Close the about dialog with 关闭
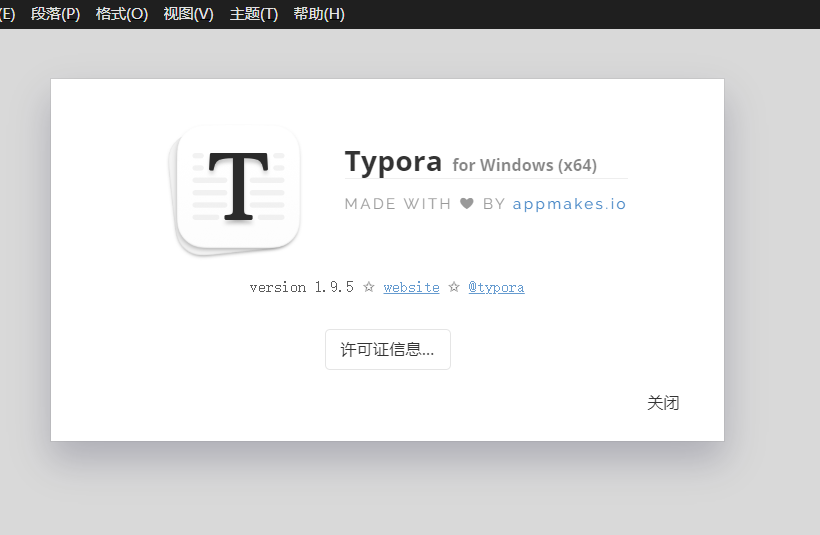Screen dimensions: 820x535 (x=663, y=403)
